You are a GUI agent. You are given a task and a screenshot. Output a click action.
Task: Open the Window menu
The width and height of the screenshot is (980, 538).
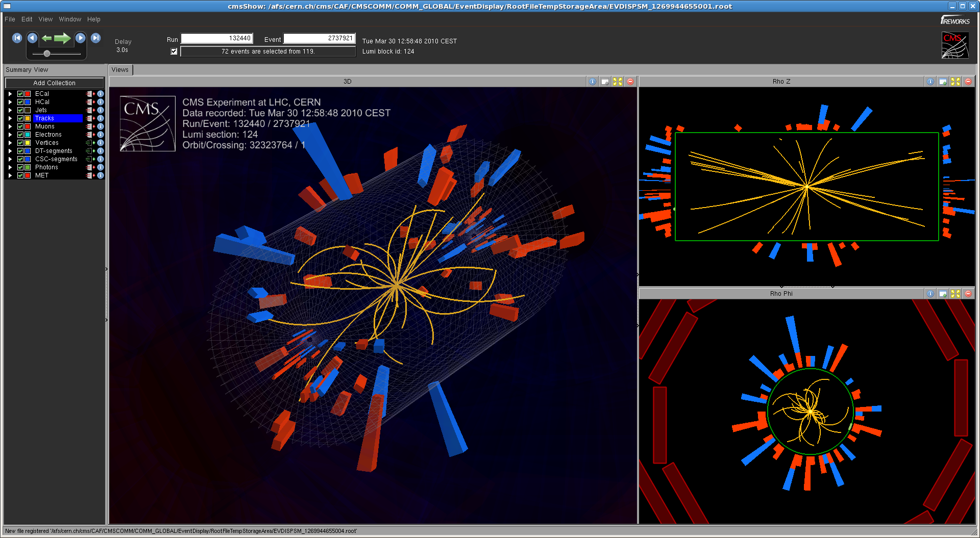(x=70, y=19)
